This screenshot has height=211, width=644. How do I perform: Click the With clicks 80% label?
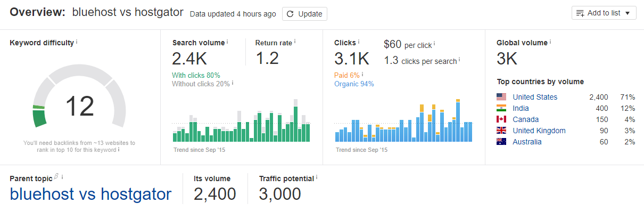[x=196, y=75]
